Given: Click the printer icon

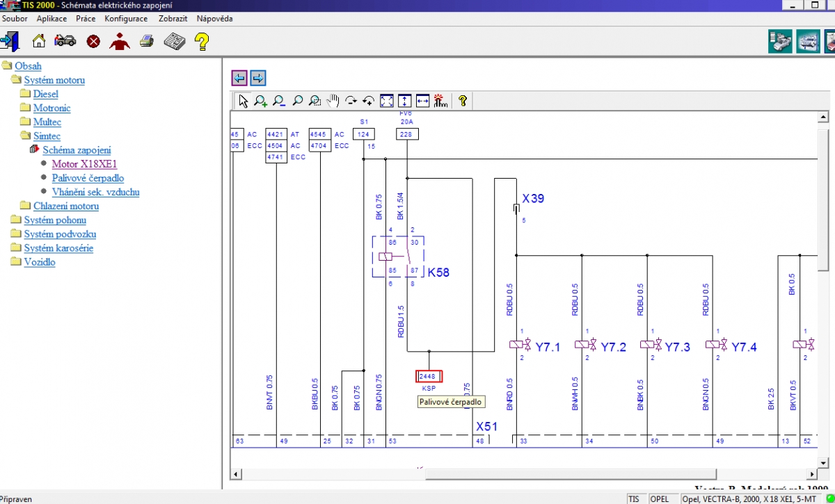Looking at the screenshot, I should (146, 42).
